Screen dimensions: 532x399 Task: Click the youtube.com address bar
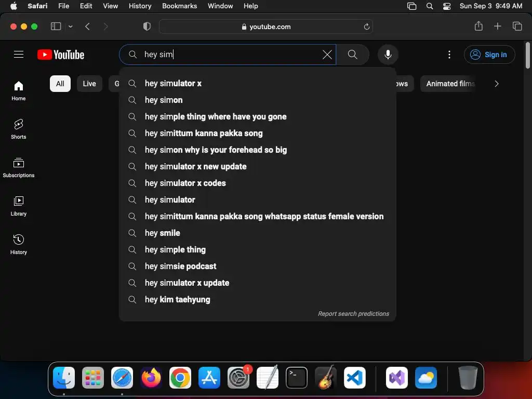tap(266, 26)
